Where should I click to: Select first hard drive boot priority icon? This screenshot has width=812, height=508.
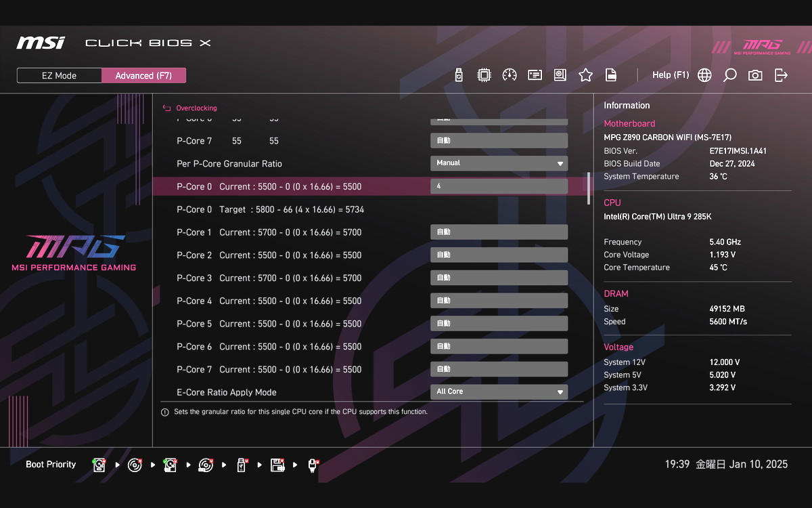click(x=100, y=465)
